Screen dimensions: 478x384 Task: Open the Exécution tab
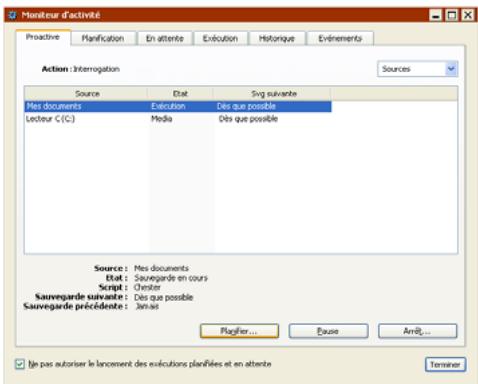pyautogui.click(x=220, y=38)
